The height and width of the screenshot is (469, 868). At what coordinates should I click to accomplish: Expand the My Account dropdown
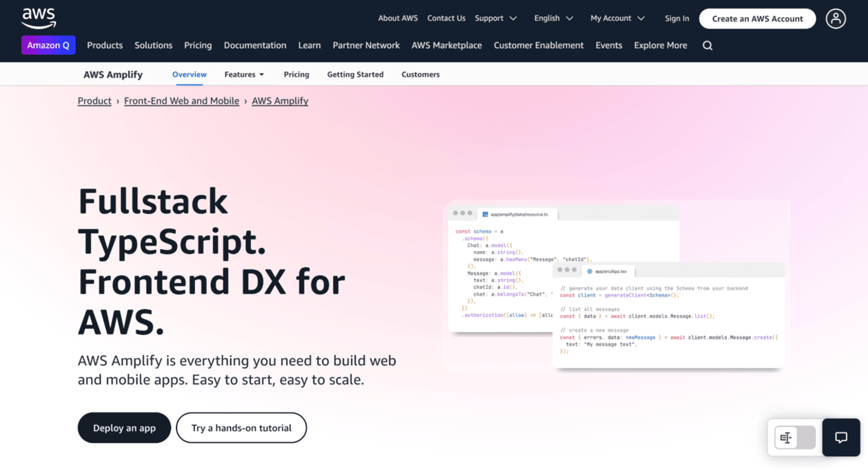click(x=618, y=18)
